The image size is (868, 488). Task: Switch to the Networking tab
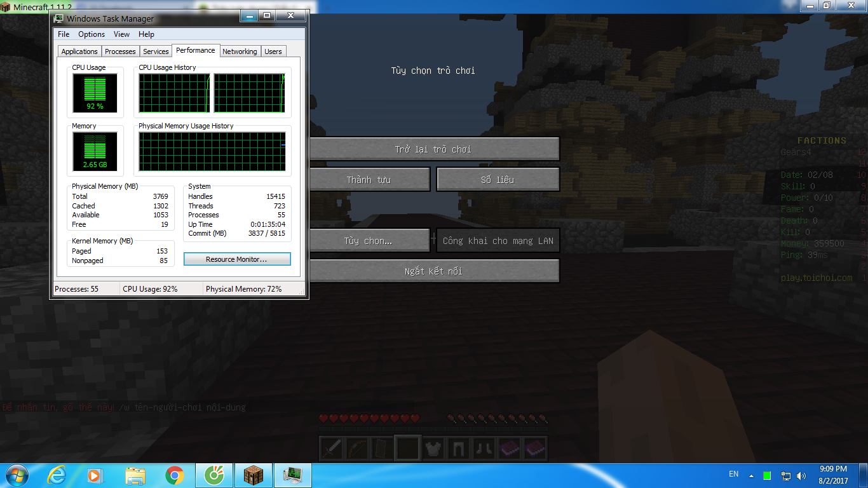tap(240, 51)
